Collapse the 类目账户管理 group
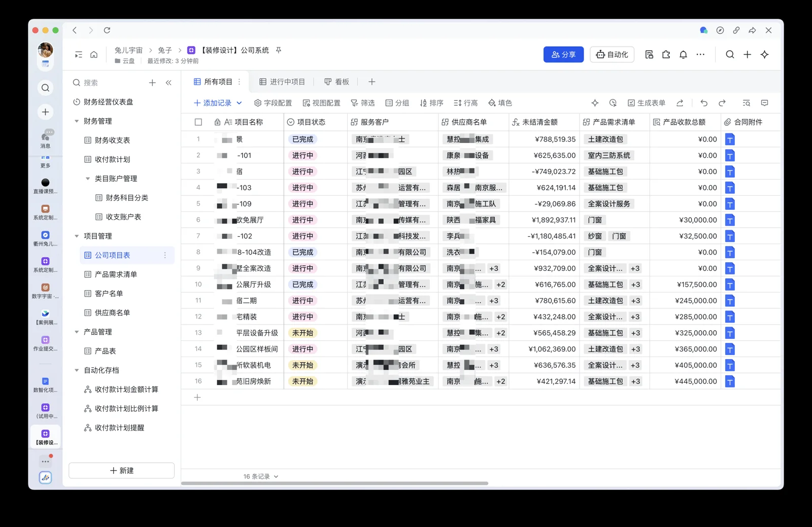 (x=88, y=179)
